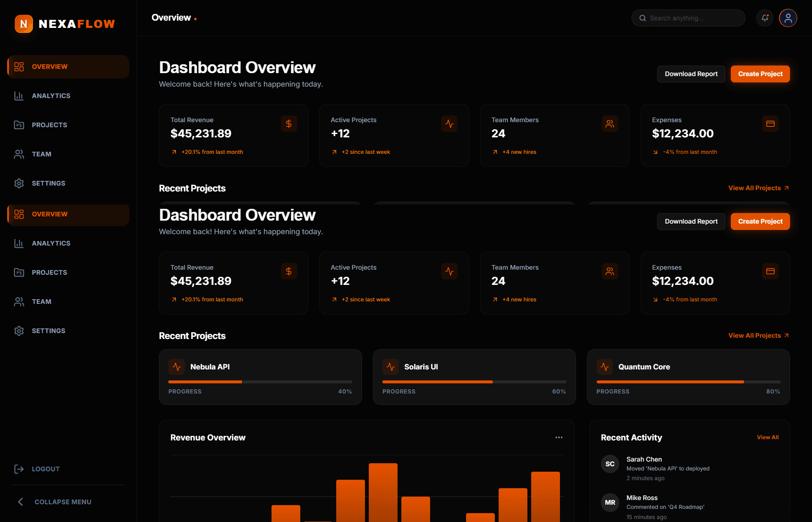812x522 pixels.
Task: Click the NexaFlow logo icon
Action: (24, 24)
